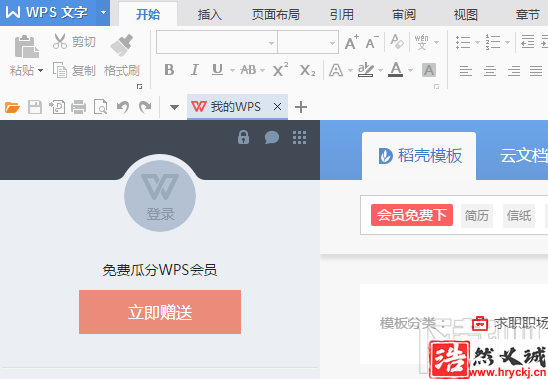Expand underline style dropdown arrow

point(232,70)
